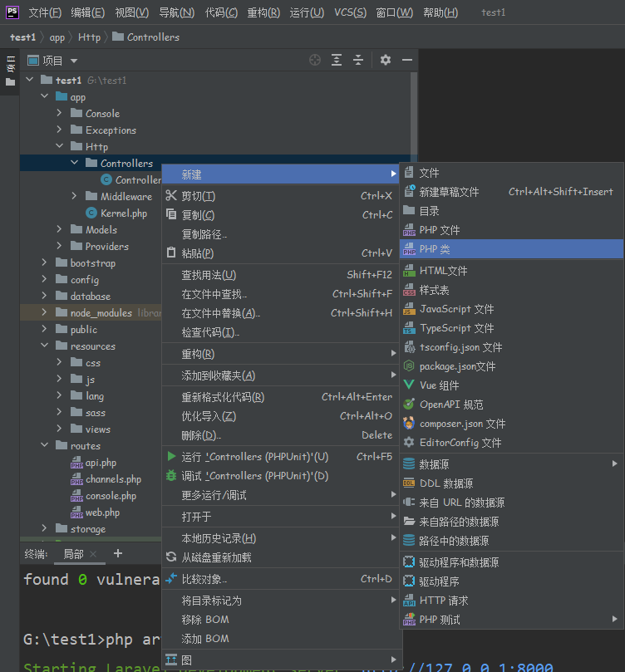Close the 局部 terminal tab

[93, 554]
